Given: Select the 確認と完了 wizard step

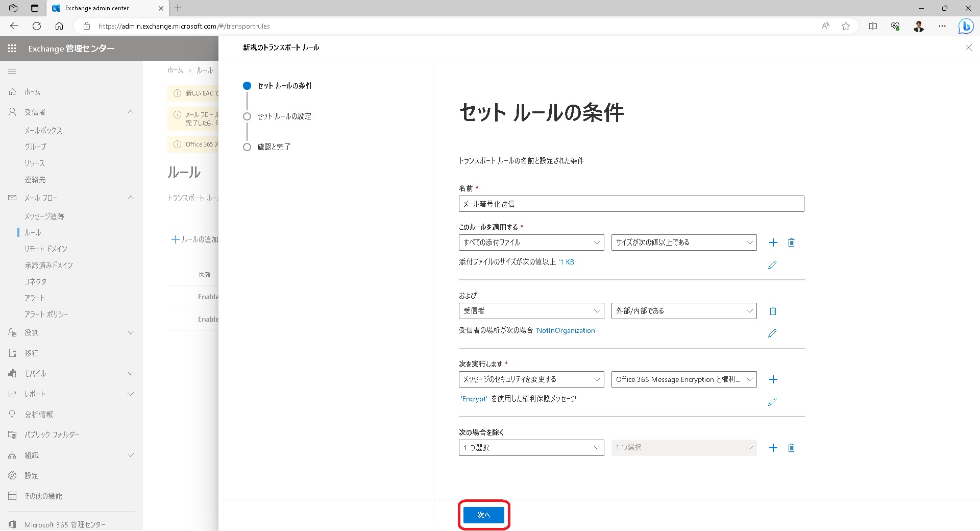Looking at the screenshot, I should point(273,147).
